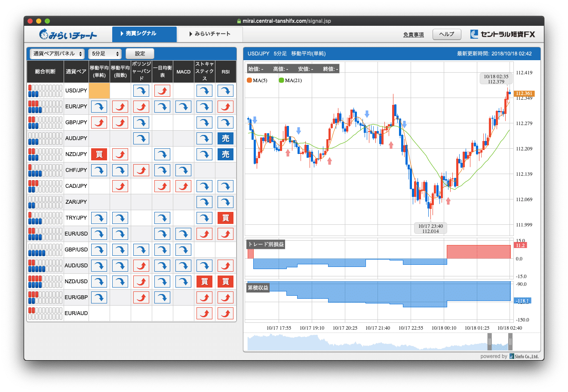The height and width of the screenshot is (392, 568).
Task: Click TRY/JPY exponential moving average arrow icon
Action: (x=120, y=218)
